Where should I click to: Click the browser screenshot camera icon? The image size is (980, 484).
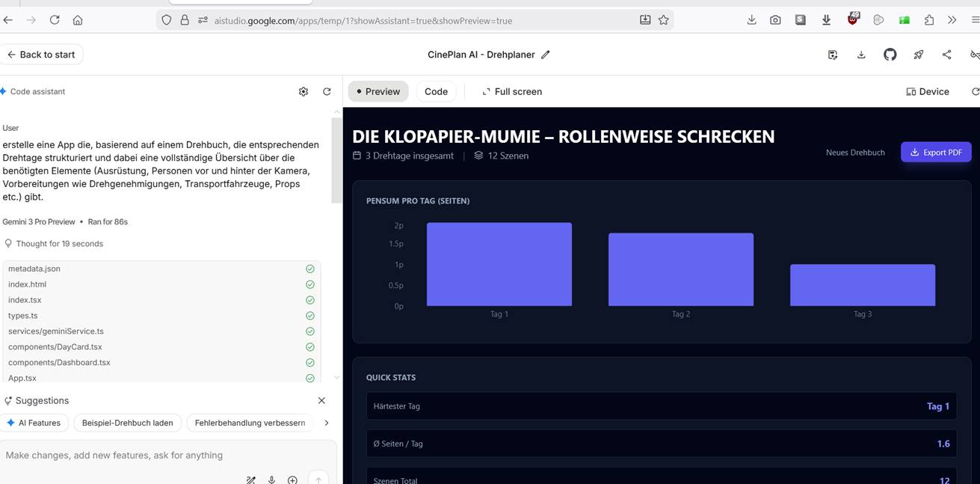click(x=775, y=20)
